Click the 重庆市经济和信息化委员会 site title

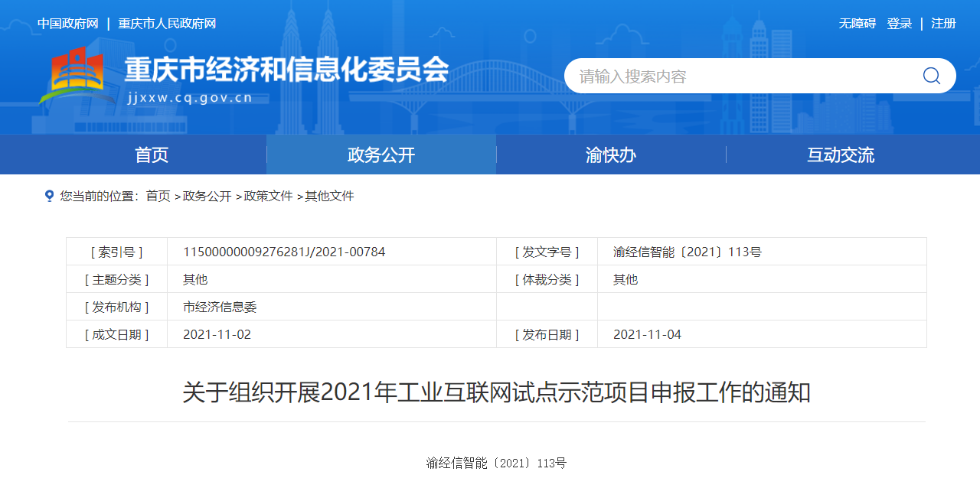point(286,70)
